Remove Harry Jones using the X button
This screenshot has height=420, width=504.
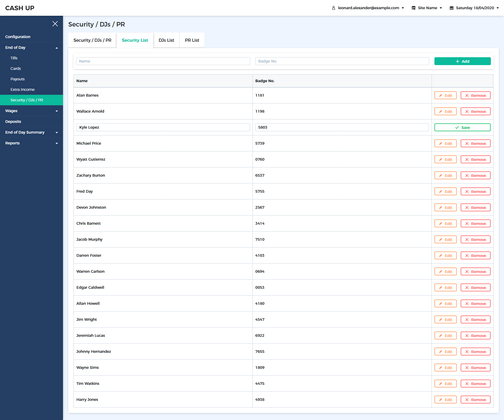point(475,400)
